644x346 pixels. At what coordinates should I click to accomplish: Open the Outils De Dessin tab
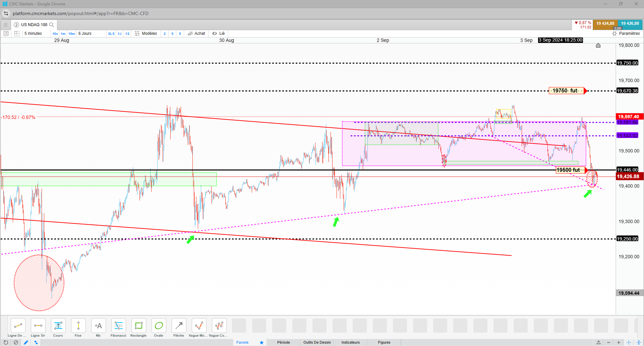(x=317, y=342)
